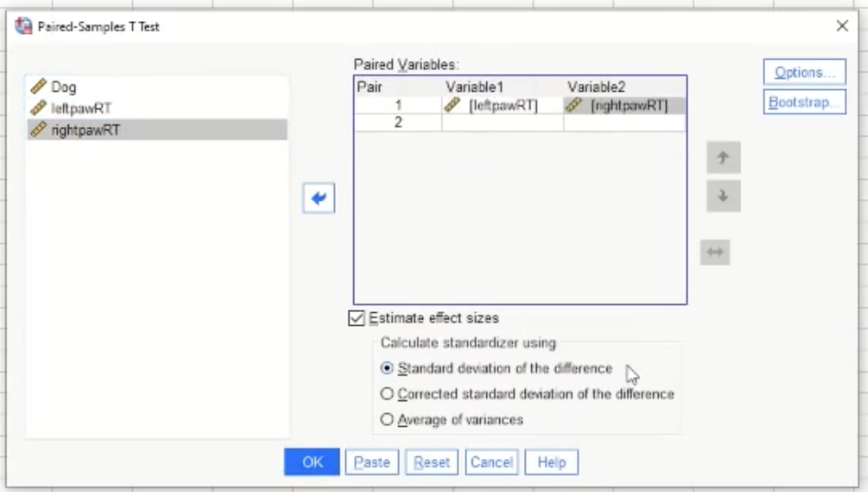The height and width of the screenshot is (492, 868).
Task: Open Help for this dialog
Action: [551, 463]
